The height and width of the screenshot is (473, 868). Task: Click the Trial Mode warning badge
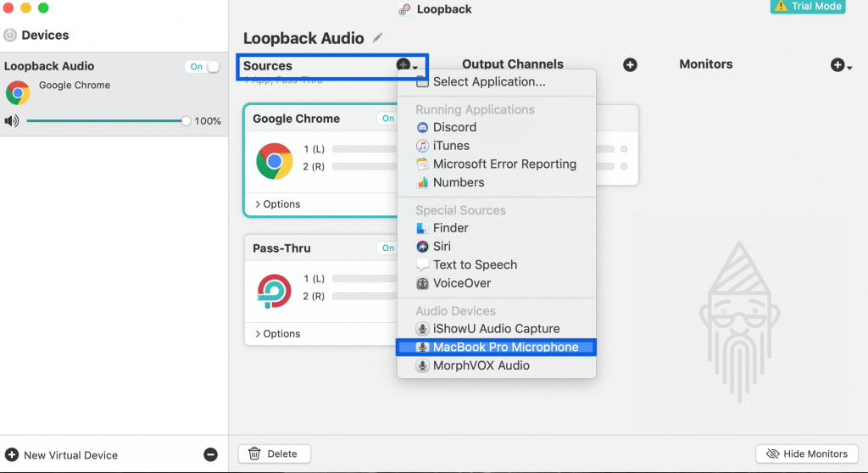(x=808, y=7)
